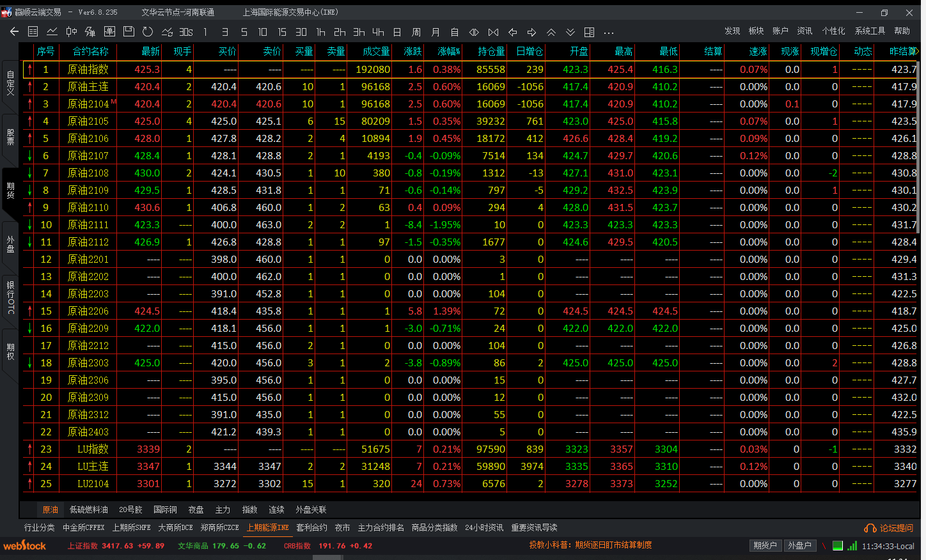This screenshot has height=560, width=926.
Task: Select the 月 monthly period button
Action: point(436,32)
